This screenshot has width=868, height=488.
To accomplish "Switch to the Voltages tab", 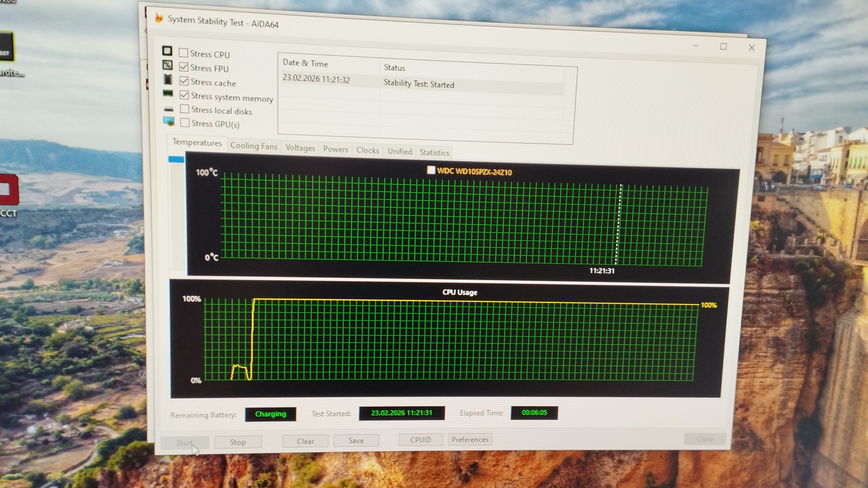I will click(x=300, y=148).
